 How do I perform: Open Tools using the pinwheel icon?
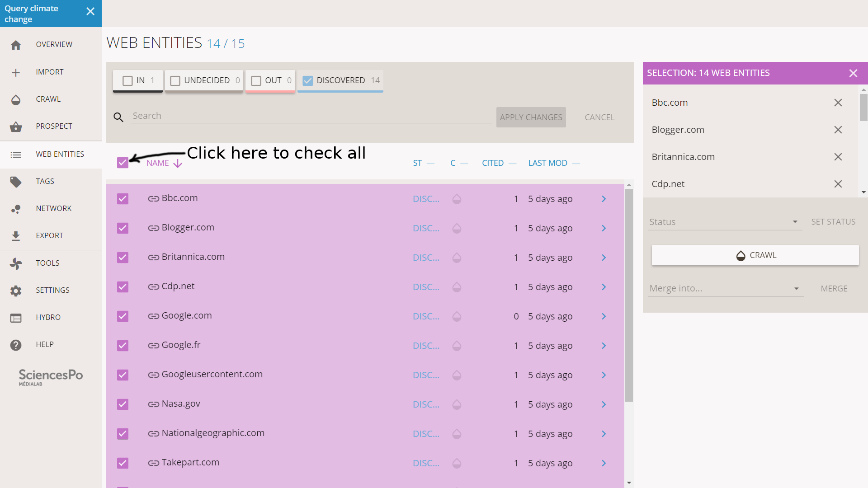pos(16,263)
